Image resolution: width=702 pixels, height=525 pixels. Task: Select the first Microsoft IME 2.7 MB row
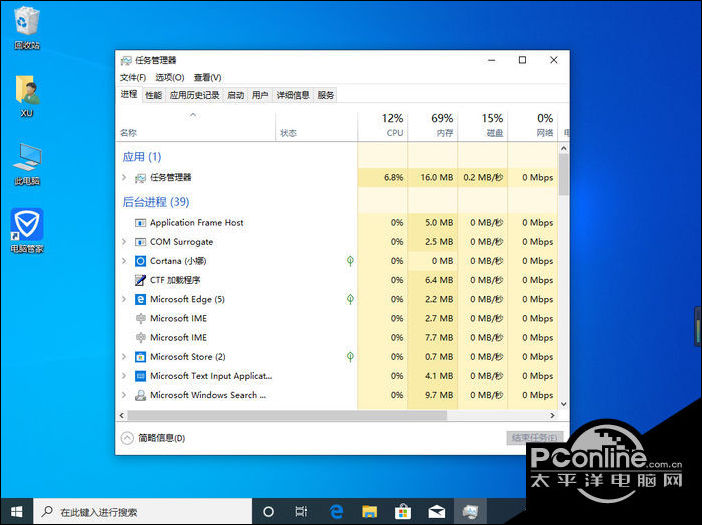(337, 319)
